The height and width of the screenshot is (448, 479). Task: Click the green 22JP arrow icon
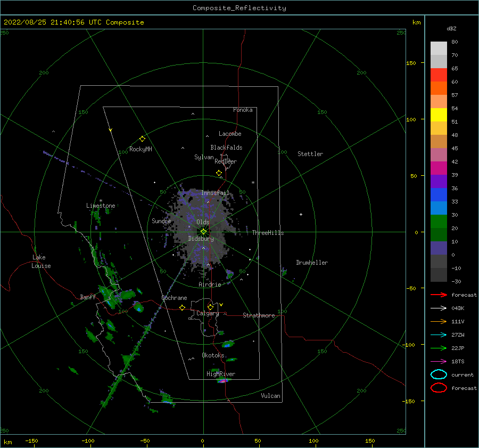[x=439, y=348]
